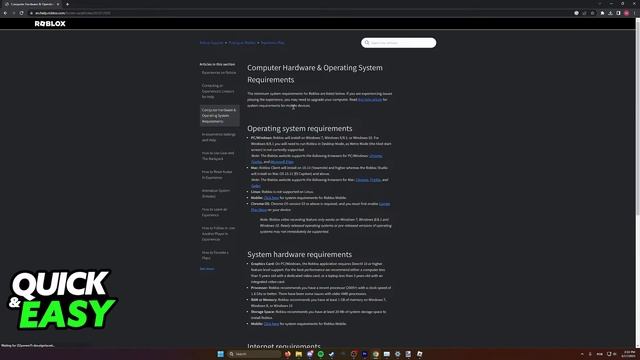Viewport: 640px width, 360px height.
Task: Click the Roblox logo in the header
Action: pos(50,24)
